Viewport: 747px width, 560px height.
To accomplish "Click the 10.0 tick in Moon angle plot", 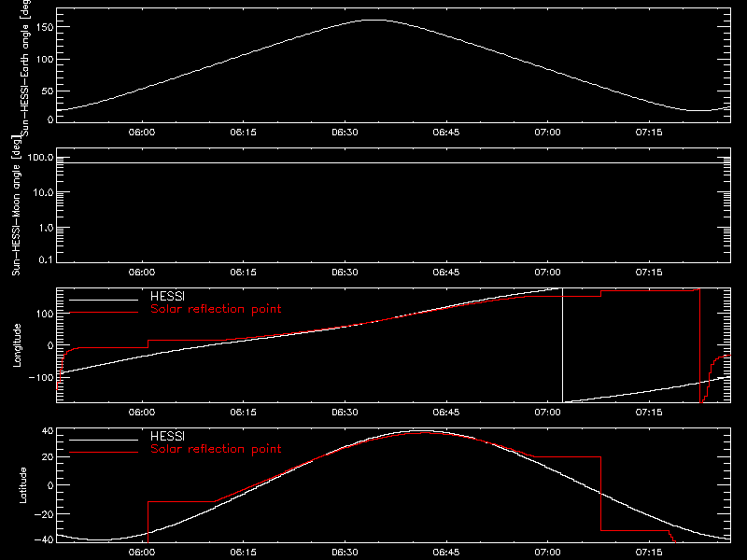I will (x=44, y=193).
